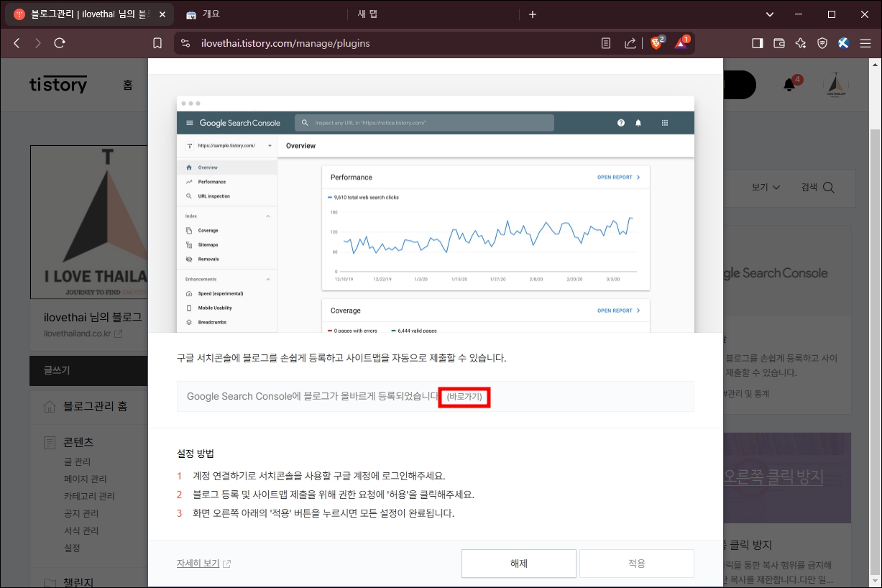
Task: Reload the page with the refresh icon
Action: 60,43
